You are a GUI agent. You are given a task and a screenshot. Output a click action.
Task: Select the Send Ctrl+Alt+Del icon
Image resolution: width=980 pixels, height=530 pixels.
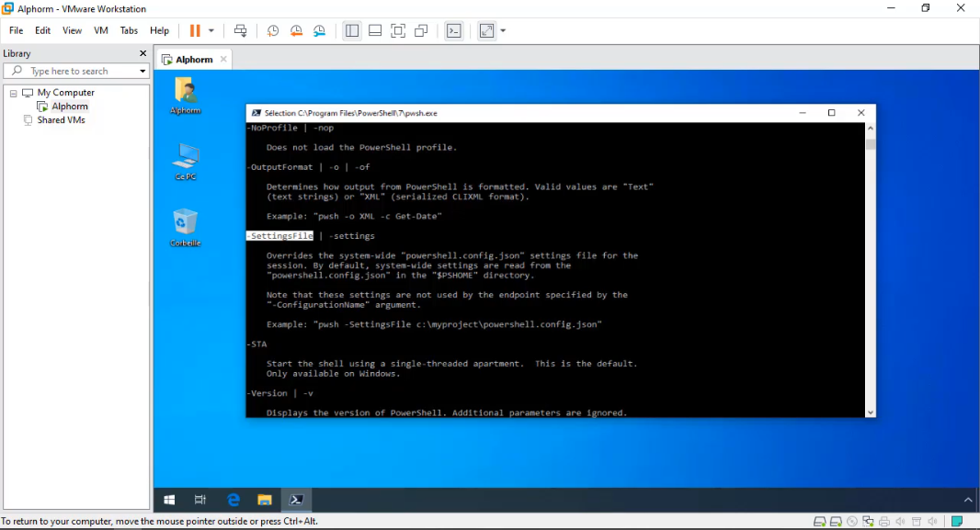pos(240,30)
